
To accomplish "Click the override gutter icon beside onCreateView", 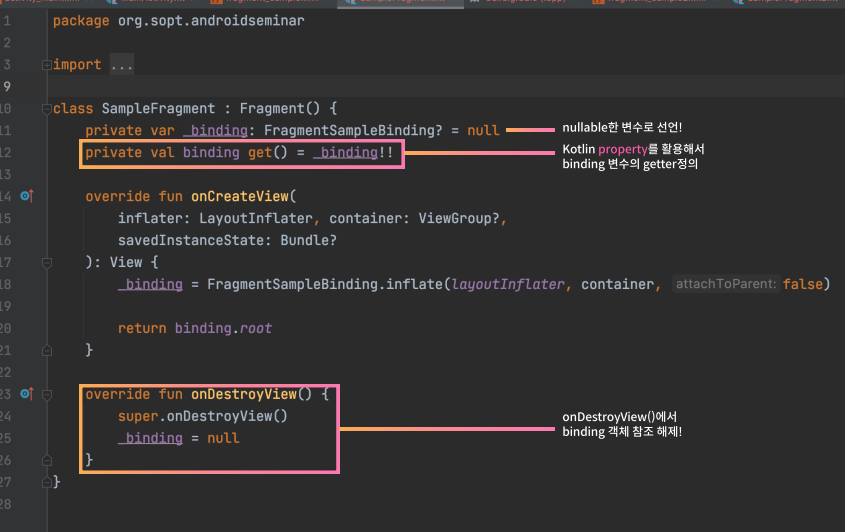I will pos(27,196).
